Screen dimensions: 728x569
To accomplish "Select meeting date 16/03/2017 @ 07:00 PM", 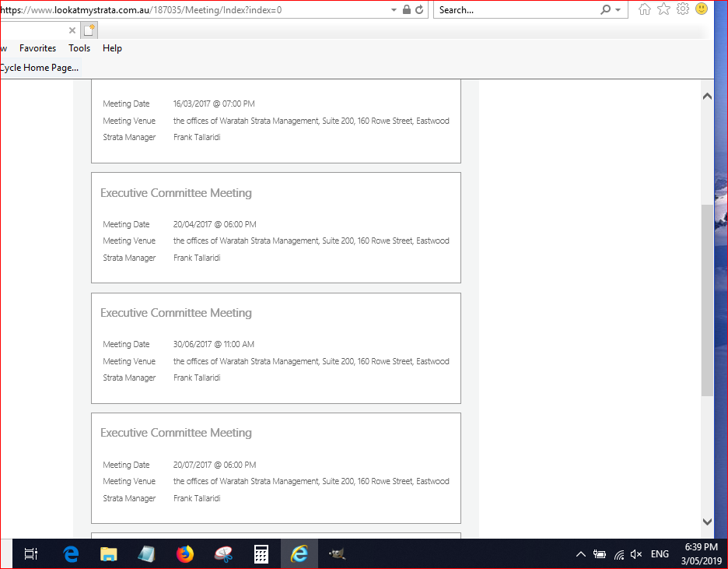I will [x=214, y=104].
